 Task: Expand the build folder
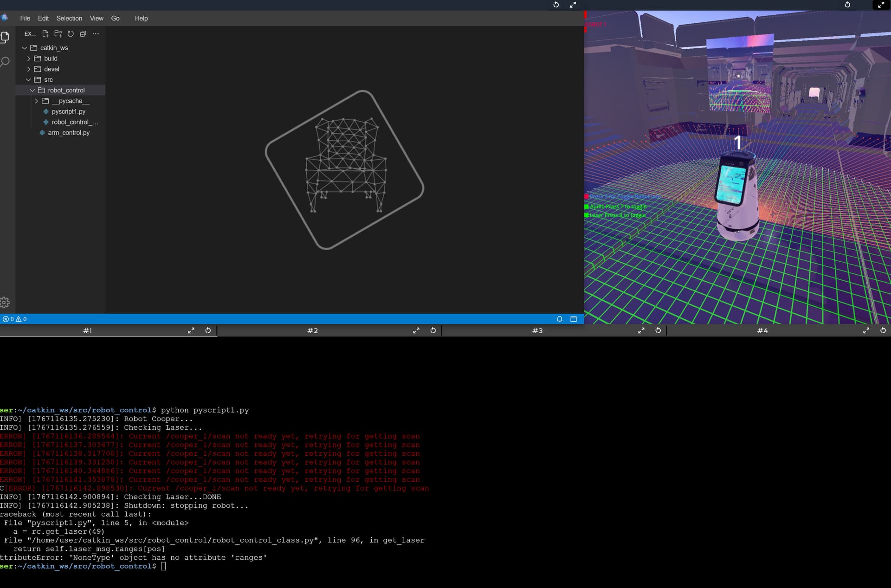pyautogui.click(x=51, y=58)
